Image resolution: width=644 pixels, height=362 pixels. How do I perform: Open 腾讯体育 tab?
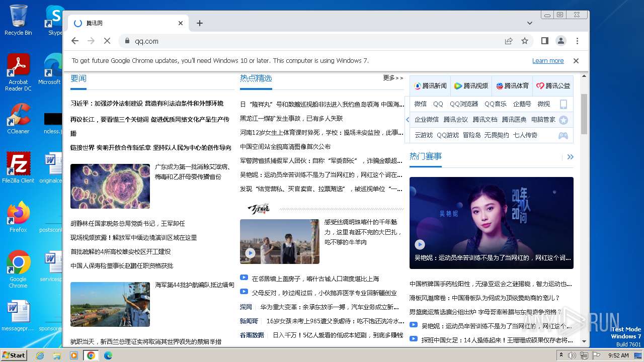tap(512, 86)
